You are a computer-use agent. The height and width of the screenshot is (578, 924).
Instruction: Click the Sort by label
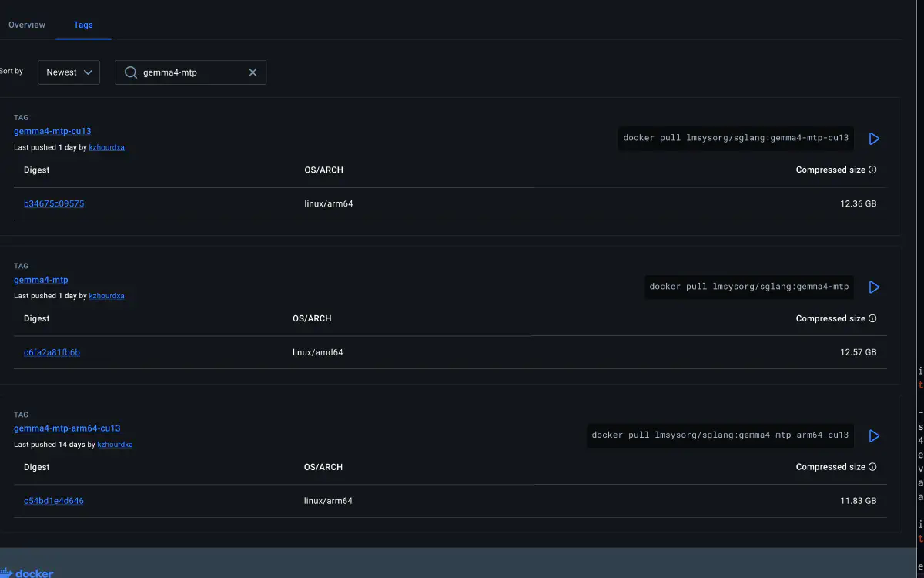pyautogui.click(x=12, y=71)
